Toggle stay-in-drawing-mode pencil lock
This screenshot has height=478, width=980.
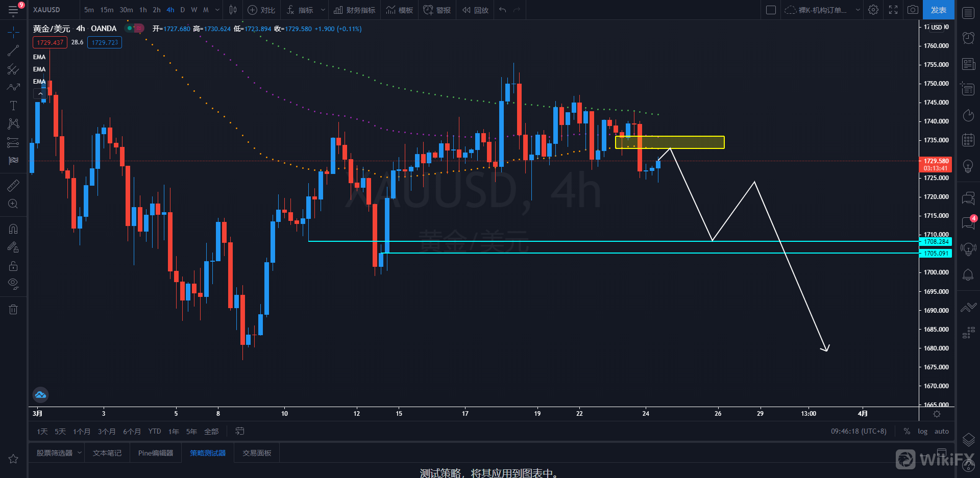[13, 247]
